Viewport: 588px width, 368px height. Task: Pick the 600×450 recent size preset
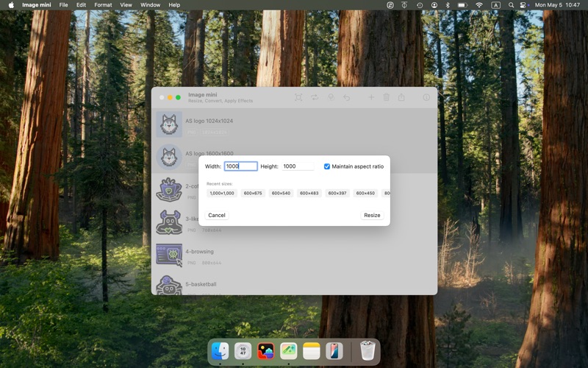coord(365,193)
